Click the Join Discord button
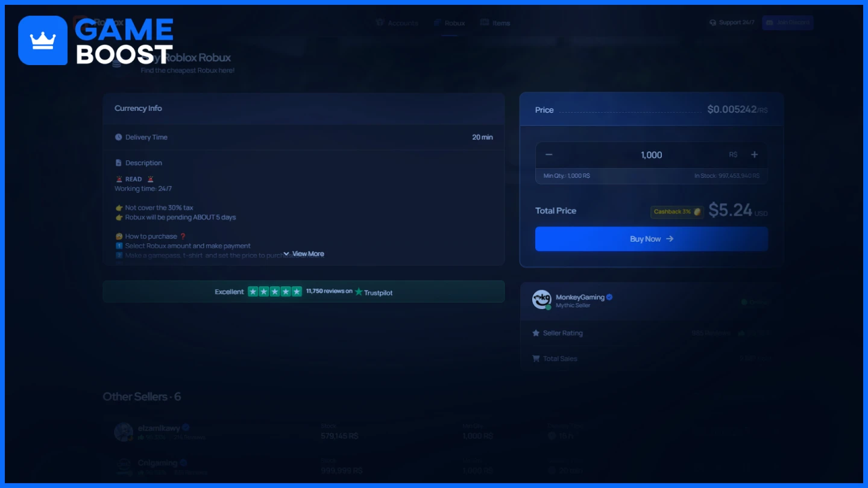 (788, 23)
